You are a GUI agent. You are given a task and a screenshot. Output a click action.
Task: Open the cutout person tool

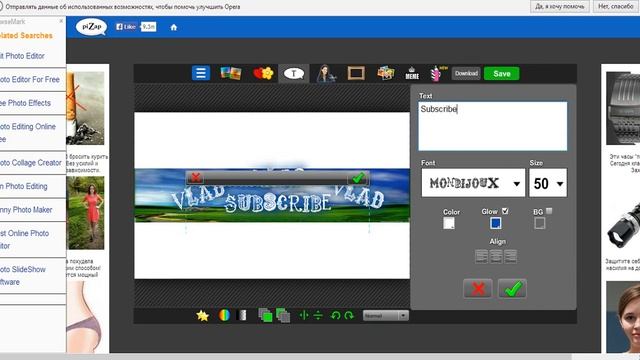tap(326, 74)
